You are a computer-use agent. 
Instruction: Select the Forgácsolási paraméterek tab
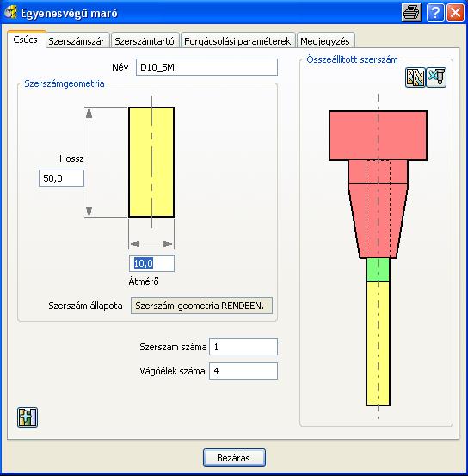(x=237, y=41)
